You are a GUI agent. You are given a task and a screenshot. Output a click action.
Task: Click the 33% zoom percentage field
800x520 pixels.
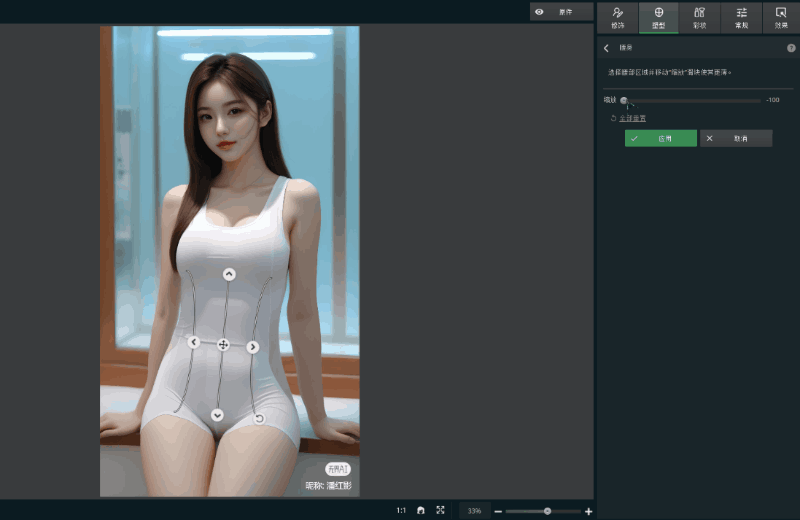click(474, 511)
